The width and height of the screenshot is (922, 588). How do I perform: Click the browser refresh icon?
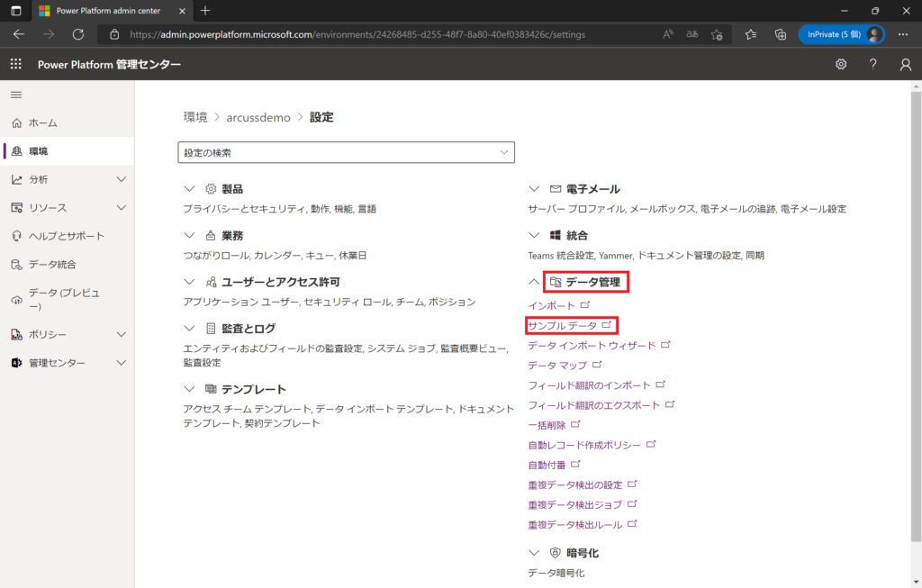pos(77,34)
